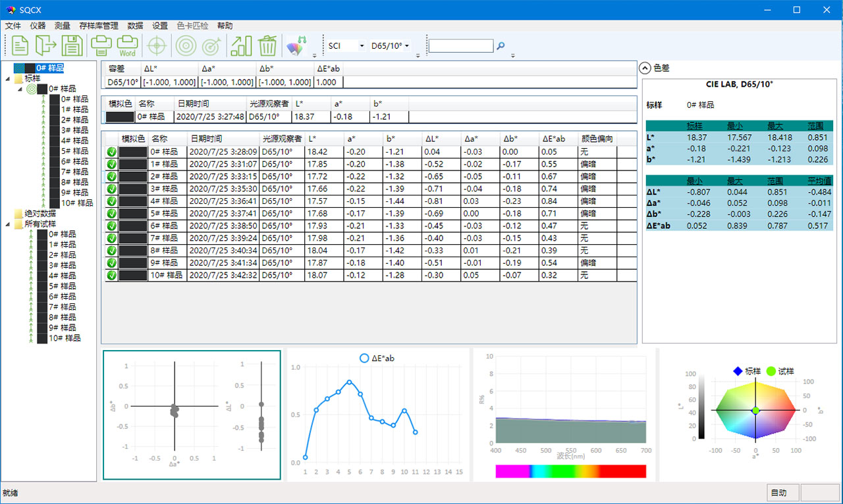Click the standard target (concentric circles) icon
Image resolution: width=843 pixels, height=504 pixels.
coord(186,46)
